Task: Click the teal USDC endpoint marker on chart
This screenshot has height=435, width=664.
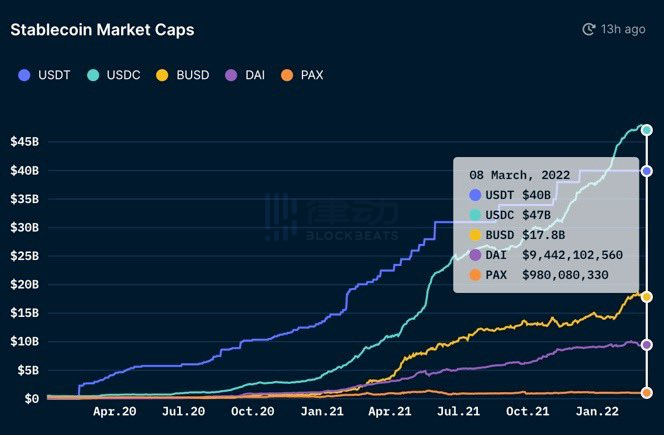Action: click(x=647, y=130)
